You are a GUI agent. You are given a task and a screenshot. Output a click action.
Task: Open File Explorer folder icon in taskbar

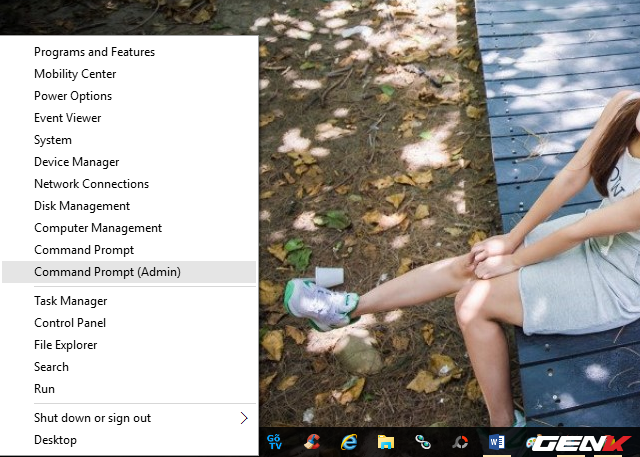(x=386, y=442)
